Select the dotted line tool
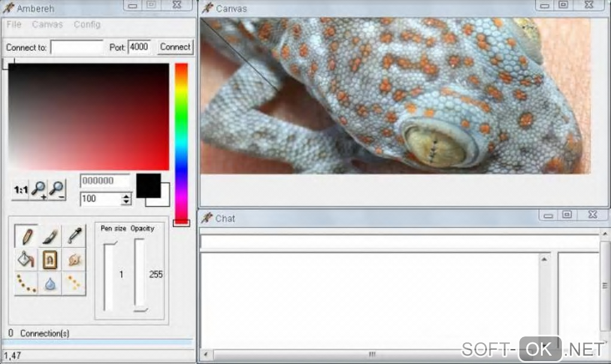 [x=74, y=283]
